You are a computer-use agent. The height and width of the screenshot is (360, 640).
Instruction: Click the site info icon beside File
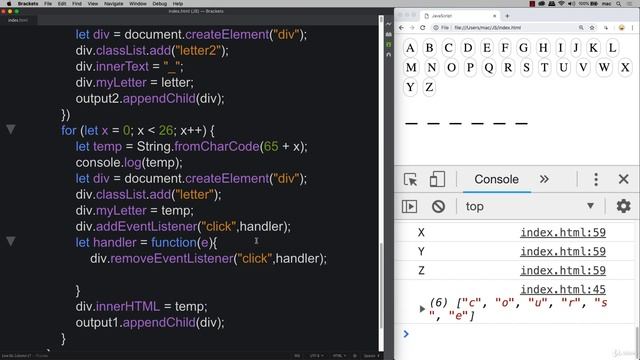[436, 28]
